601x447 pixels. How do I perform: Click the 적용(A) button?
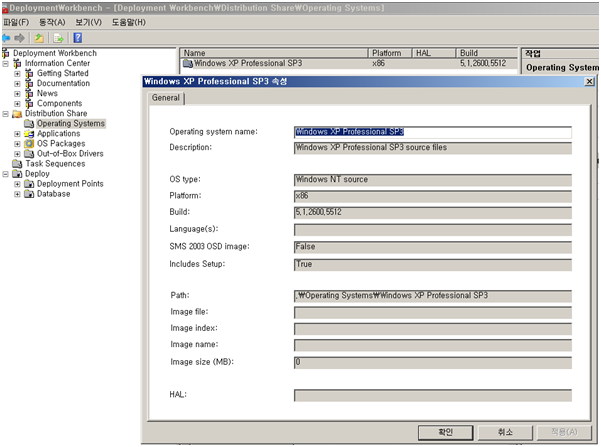tap(564, 432)
